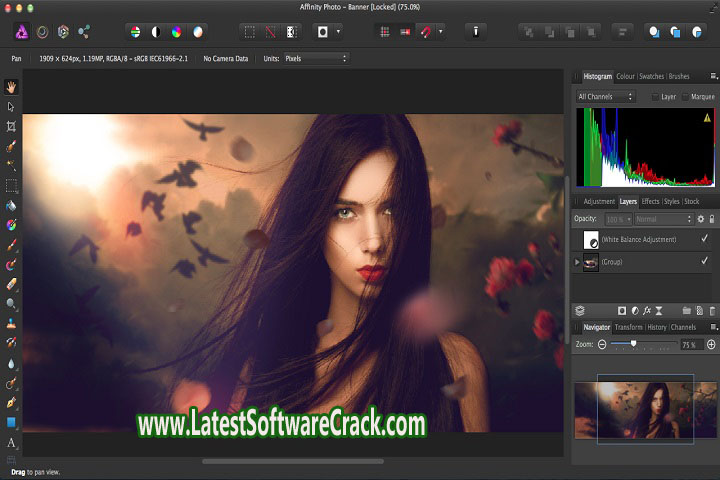720x480 pixels.
Task: Select the Rectangle shape tool
Action: (11, 422)
